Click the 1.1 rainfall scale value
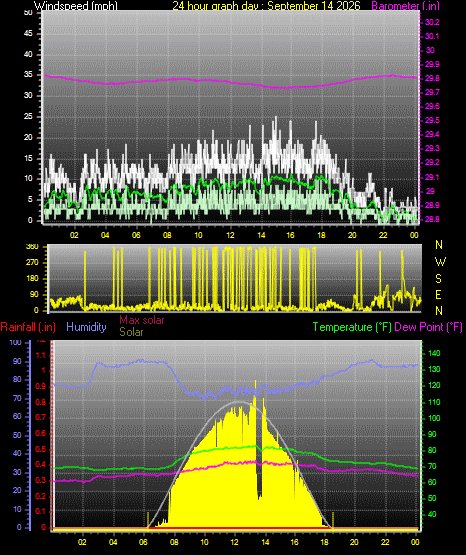The width and height of the screenshot is (466, 555). pos(41,355)
